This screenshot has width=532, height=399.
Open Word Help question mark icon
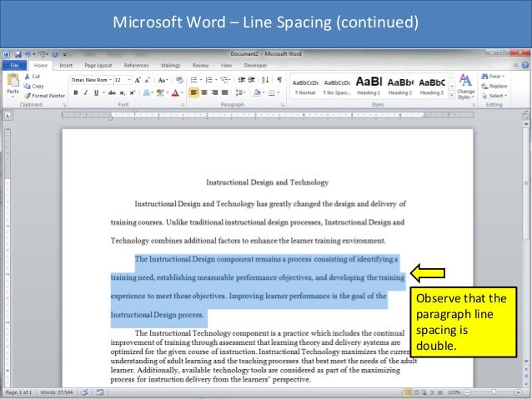[524, 65]
